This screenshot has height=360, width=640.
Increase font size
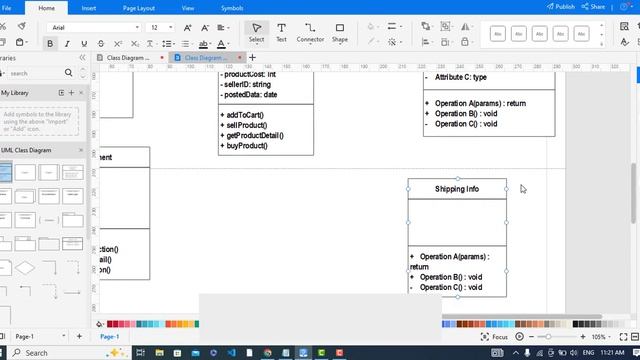[187, 28]
